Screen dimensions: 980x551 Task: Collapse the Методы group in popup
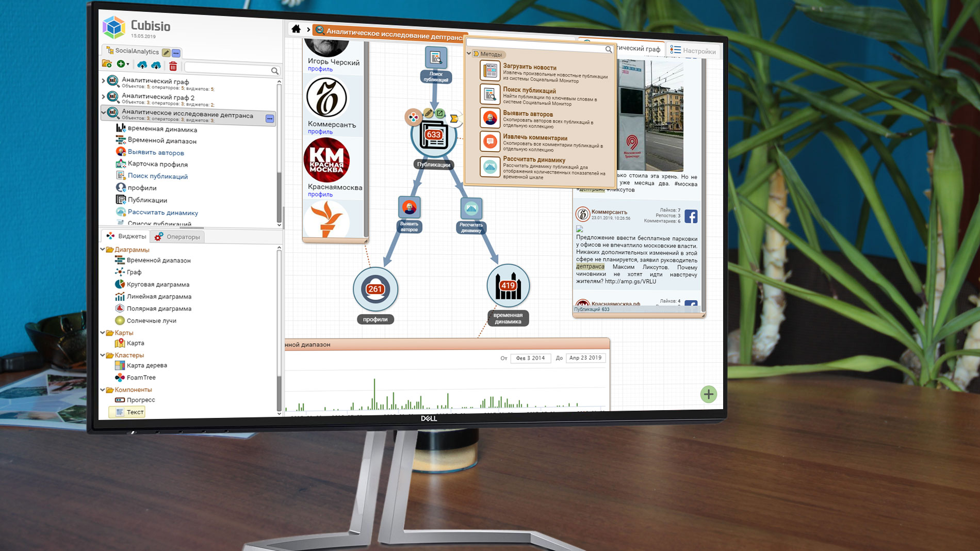point(469,53)
